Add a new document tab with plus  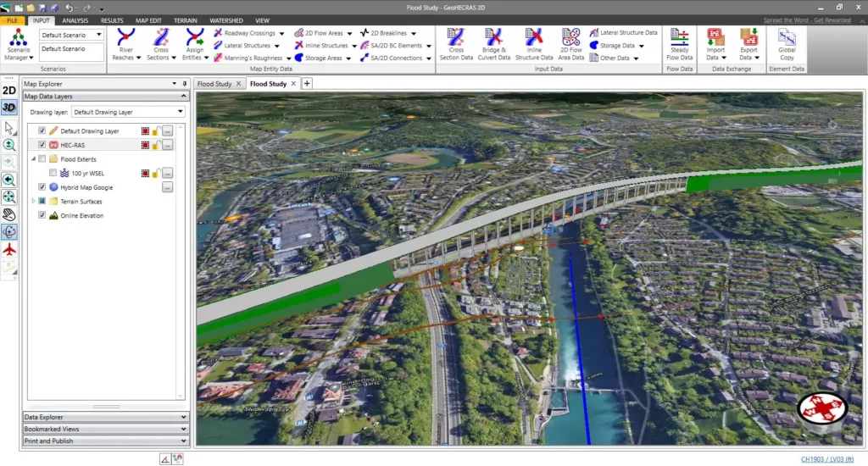point(307,83)
